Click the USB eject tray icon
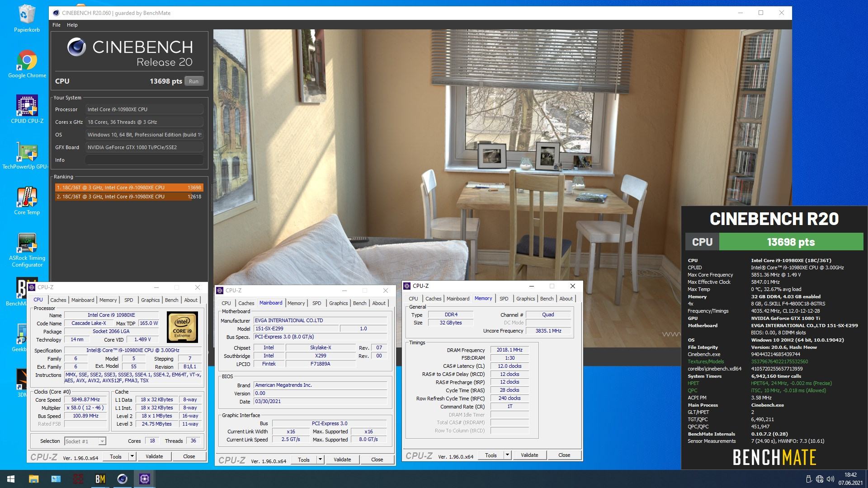 [809, 479]
